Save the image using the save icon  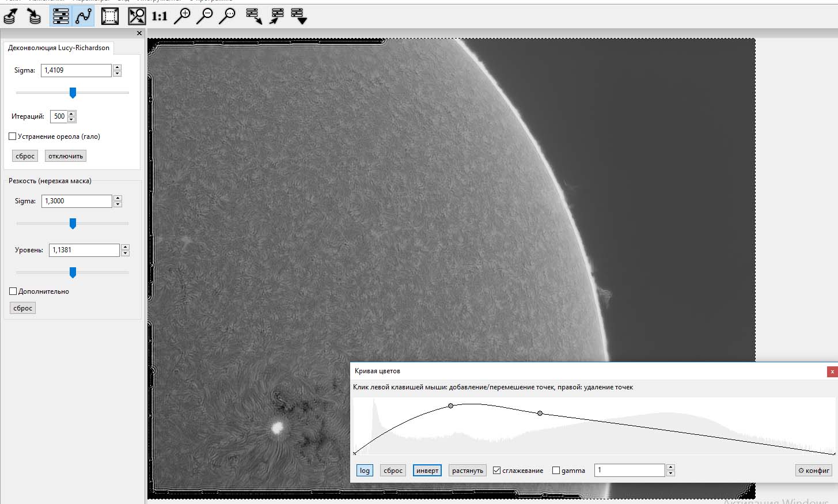[x=35, y=16]
